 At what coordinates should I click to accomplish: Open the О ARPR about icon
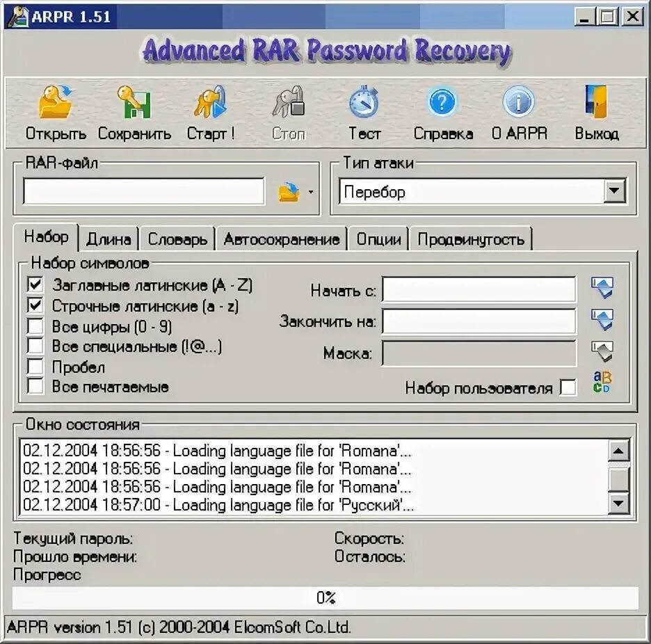519,102
